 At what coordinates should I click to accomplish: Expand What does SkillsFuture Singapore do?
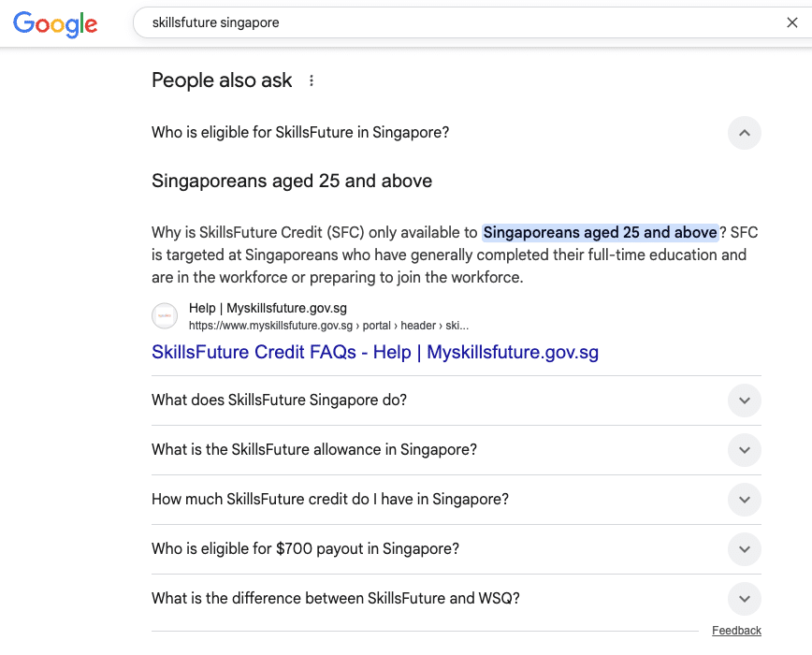pyautogui.click(x=744, y=400)
